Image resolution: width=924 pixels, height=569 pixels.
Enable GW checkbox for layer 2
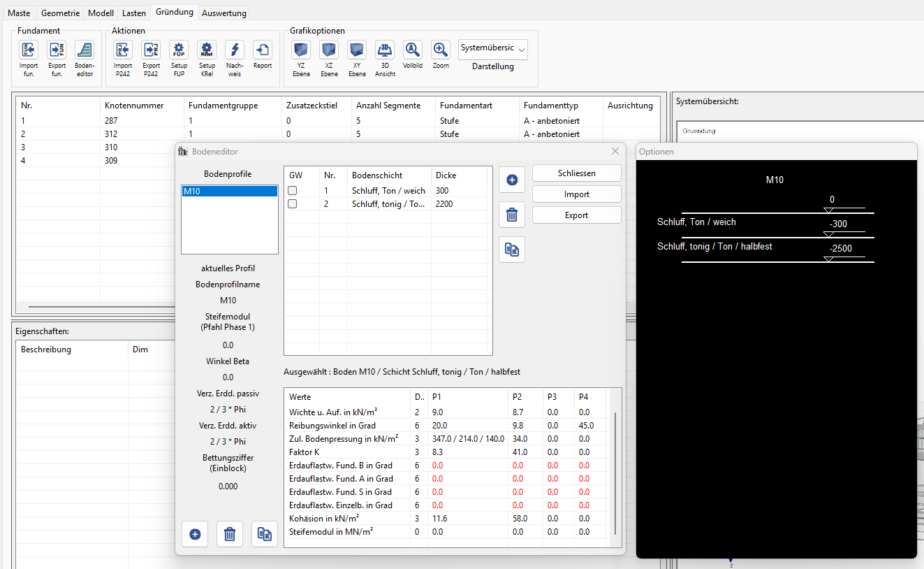[293, 204]
